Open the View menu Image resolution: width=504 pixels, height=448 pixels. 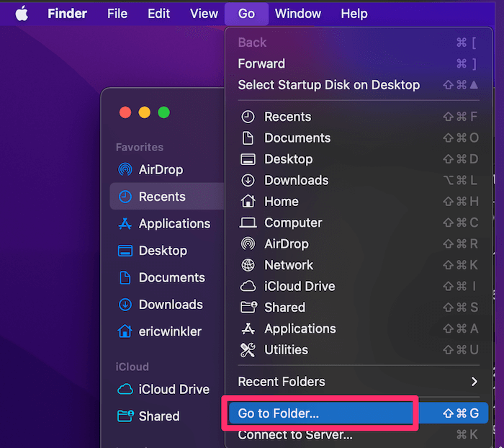click(204, 14)
